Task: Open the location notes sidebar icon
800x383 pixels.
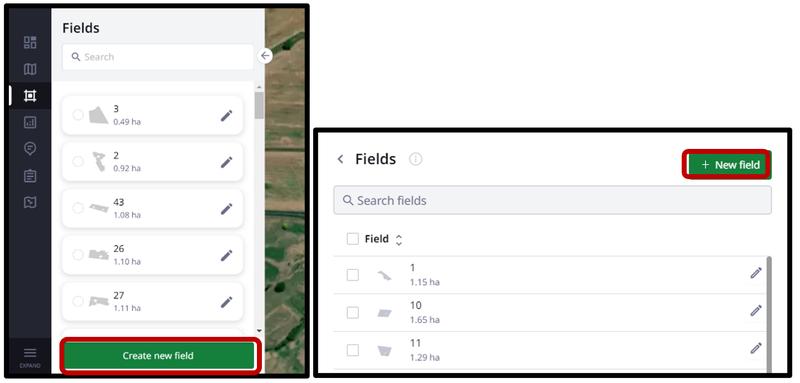Action: (x=30, y=149)
